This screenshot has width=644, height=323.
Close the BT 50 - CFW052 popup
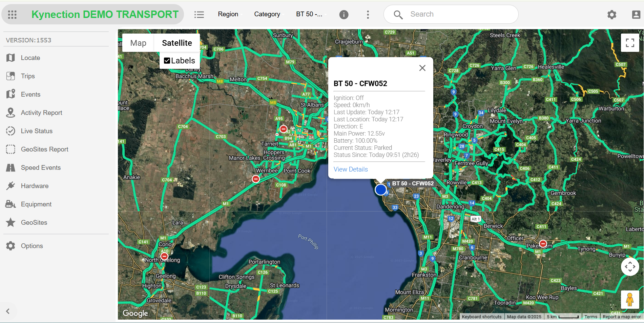422,68
